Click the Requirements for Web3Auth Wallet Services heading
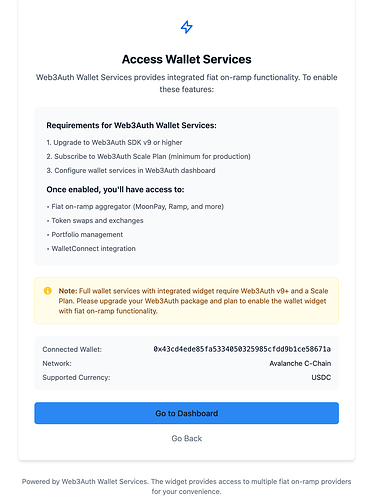This screenshot has height=500, width=369. point(131,125)
